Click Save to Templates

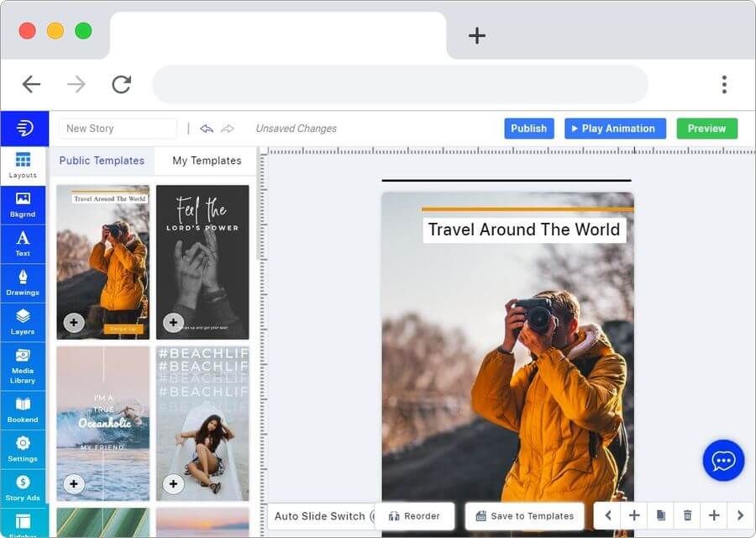click(524, 516)
